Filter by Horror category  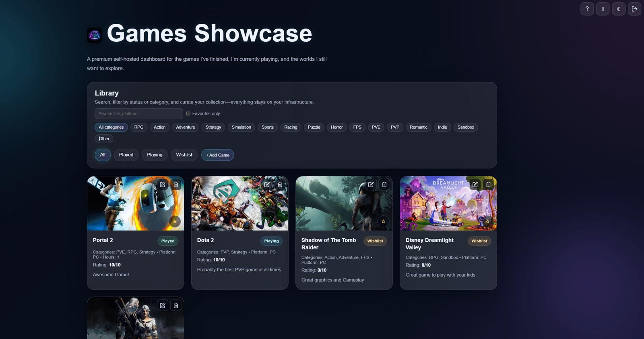(x=337, y=127)
